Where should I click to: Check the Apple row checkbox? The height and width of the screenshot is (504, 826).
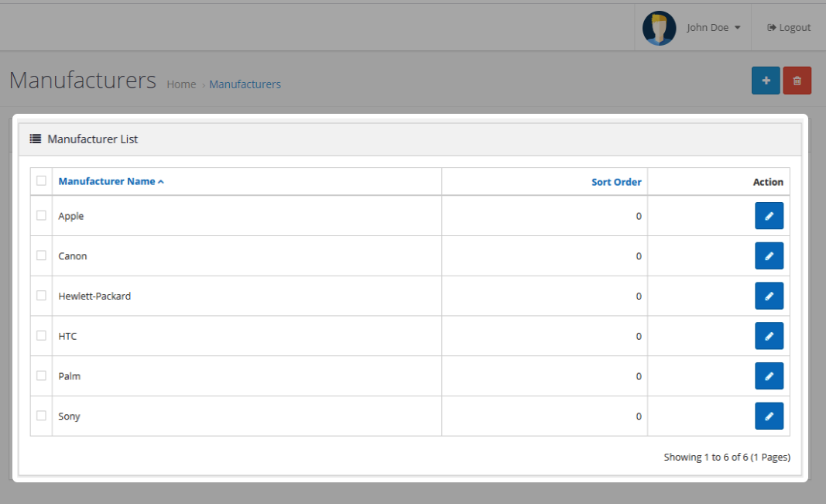pyautogui.click(x=41, y=216)
